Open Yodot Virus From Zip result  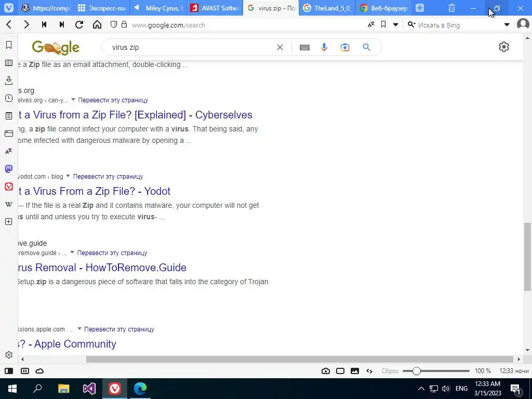pos(94,191)
